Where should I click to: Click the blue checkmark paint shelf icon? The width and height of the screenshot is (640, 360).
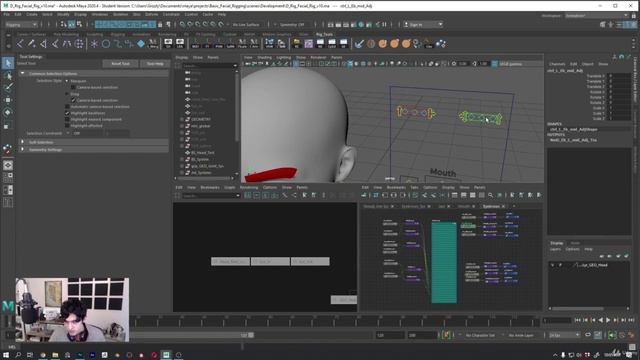tap(359, 44)
